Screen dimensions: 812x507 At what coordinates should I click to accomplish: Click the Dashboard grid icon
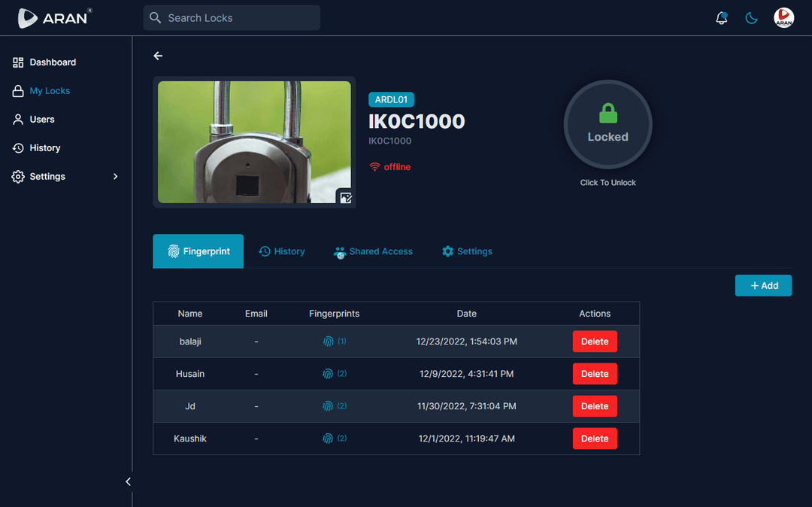point(18,62)
